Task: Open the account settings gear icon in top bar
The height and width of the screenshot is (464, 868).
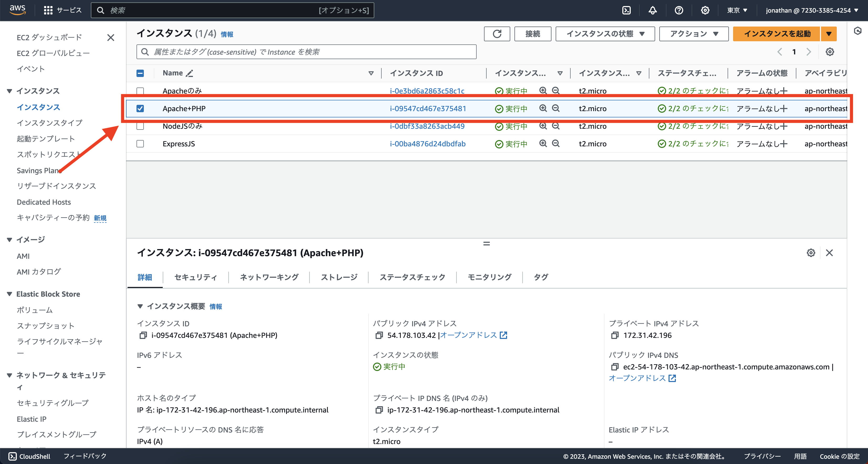Action: [x=705, y=10]
